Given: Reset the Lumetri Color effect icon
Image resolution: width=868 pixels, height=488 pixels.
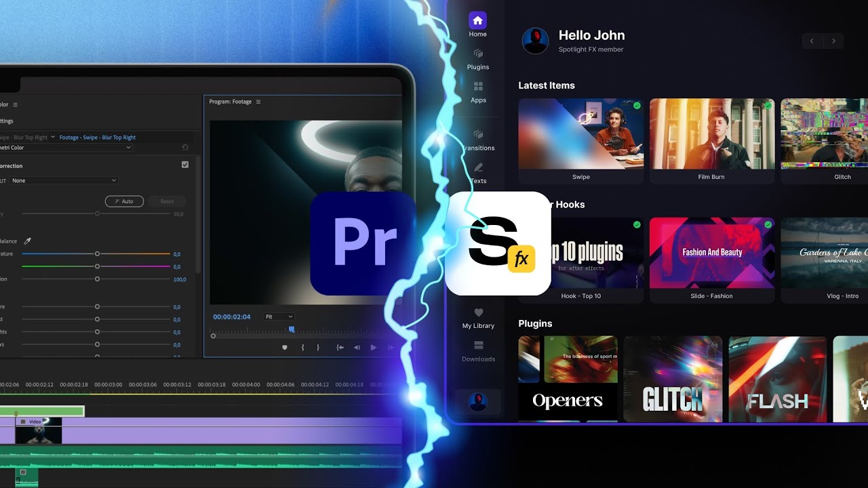Looking at the screenshot, I should pyautogui.click(x=185, y=147).
